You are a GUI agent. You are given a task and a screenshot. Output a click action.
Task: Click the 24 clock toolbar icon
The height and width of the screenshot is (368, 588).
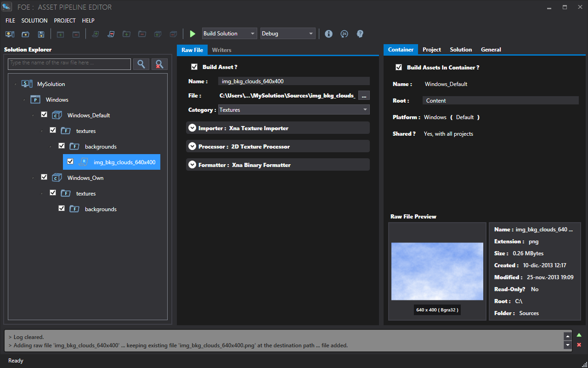tap(344, 34)
